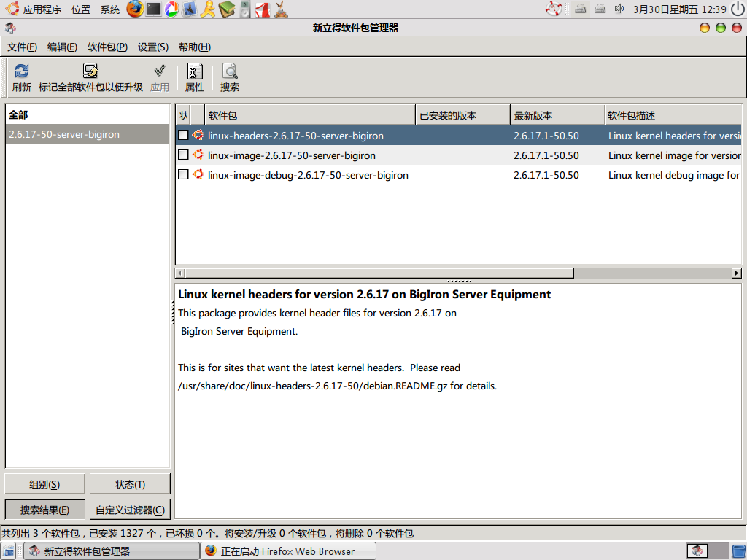Select linux-image-debug-2.6.17-50-server-bigiron package name text
This screenshot has width=747, height=560.
coord(308,175)
